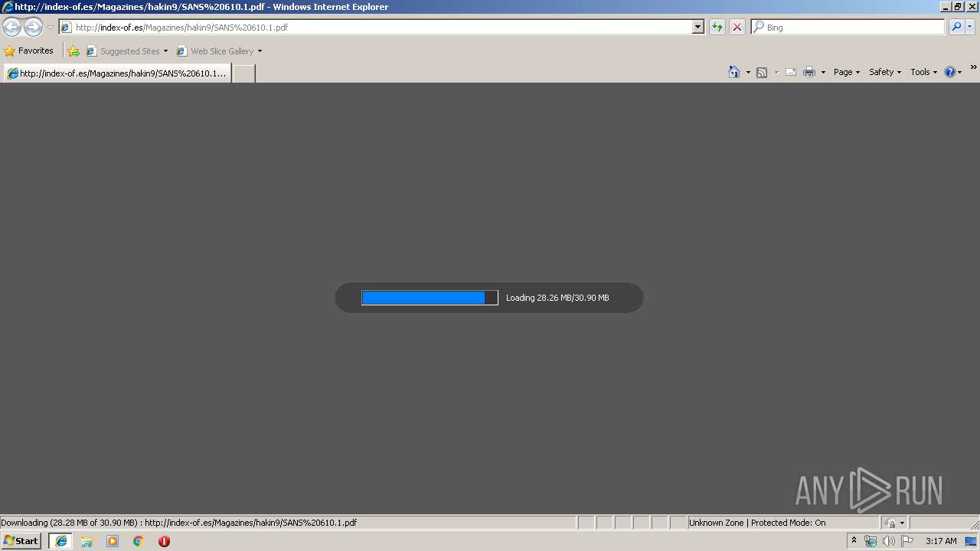The width and height of the screenshot is (980, 551).
Task: Click the RSS Feeds icon
Action: (x=762, y=72)
